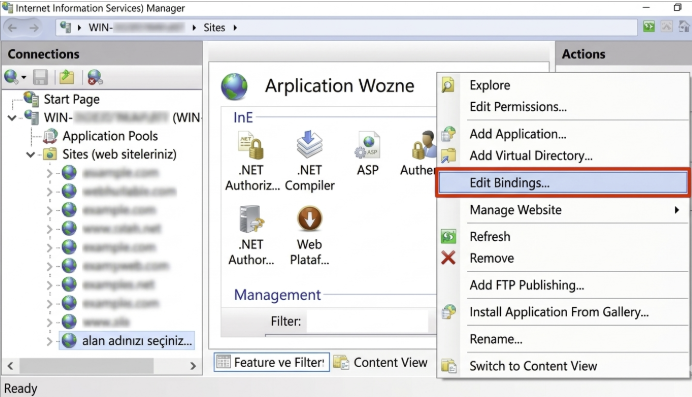
Task: Collapse the WIN- server tree node
Action: coord(12,118)
